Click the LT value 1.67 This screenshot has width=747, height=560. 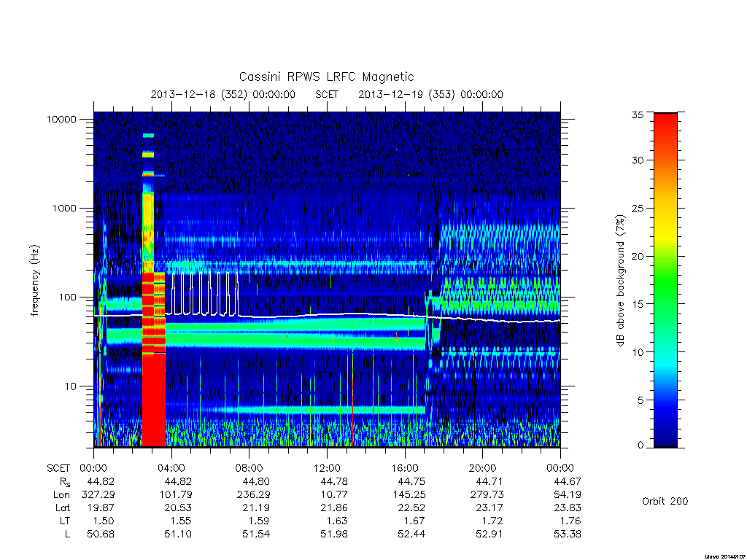tap(415, 521)
